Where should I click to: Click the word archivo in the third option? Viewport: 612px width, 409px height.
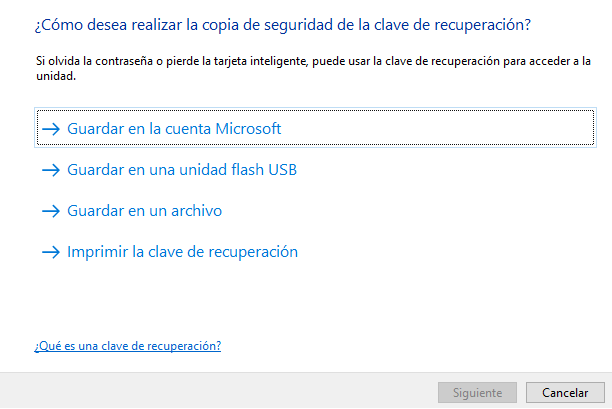pos(196,211)
